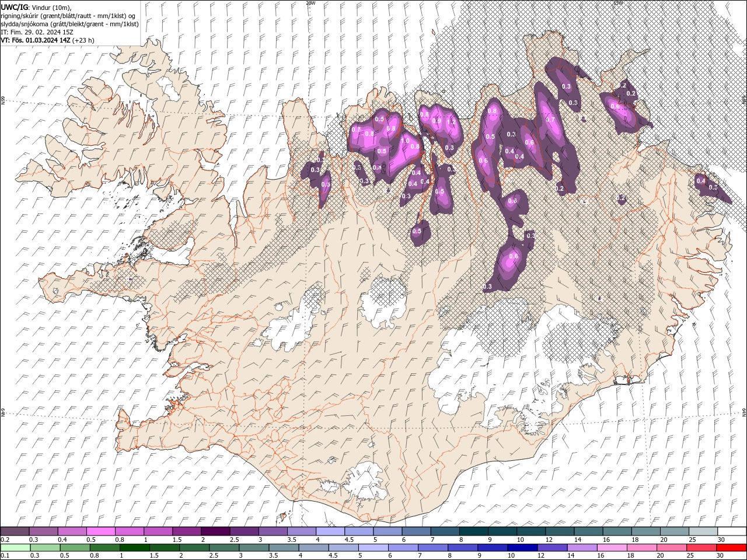747x560 pixels.
Task: Select the snow legend swatch labeled 16
Action: tap(616, 531)
